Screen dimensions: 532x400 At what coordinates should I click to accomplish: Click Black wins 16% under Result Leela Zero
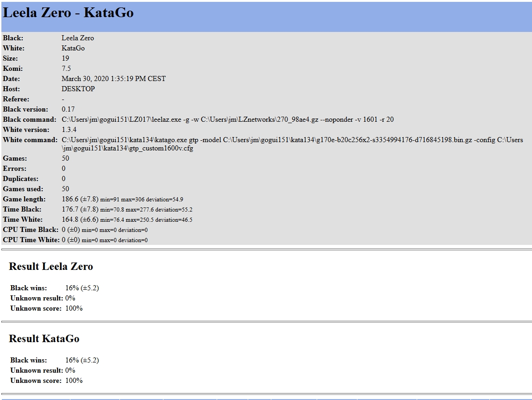[x=72, y=288]
